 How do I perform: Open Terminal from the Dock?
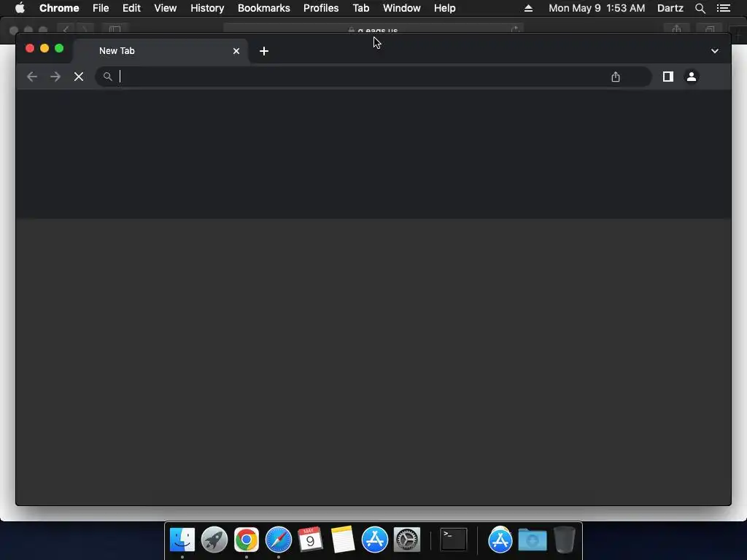coord(453,540)
